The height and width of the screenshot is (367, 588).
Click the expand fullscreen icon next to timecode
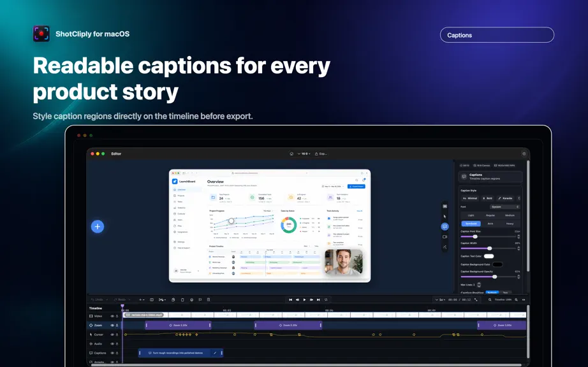476,299
